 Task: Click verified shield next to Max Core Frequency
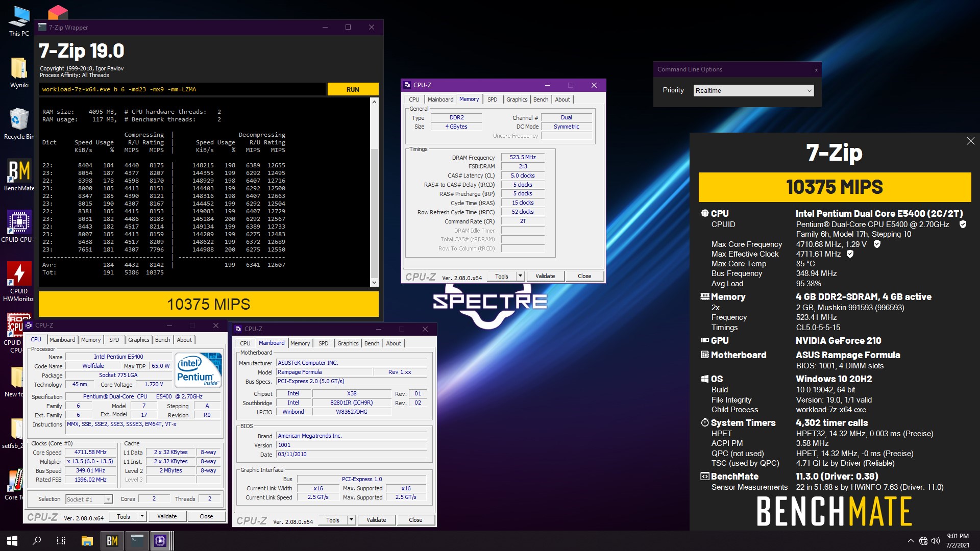877,244
